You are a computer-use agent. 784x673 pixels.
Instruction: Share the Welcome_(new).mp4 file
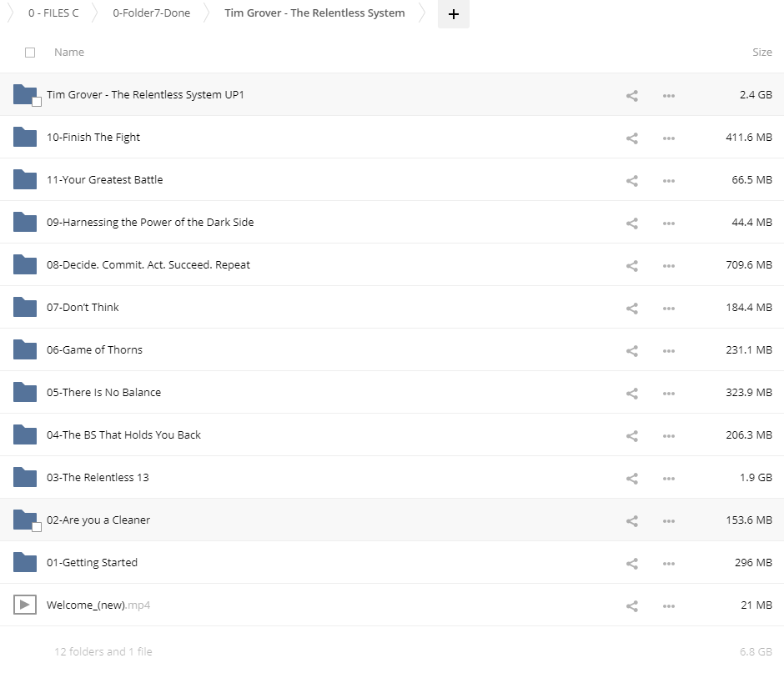(x=631, y=605)
